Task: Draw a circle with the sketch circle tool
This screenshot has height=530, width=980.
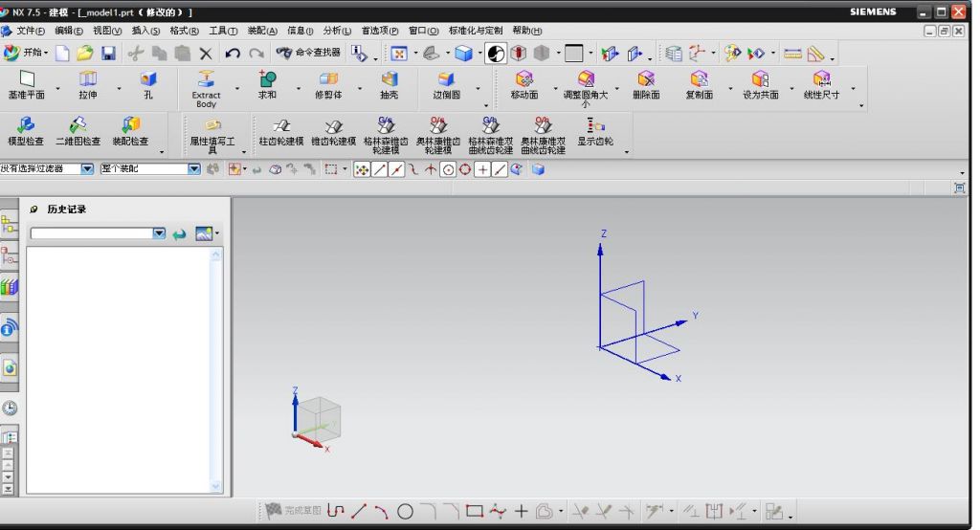Action: click(405, 511)
